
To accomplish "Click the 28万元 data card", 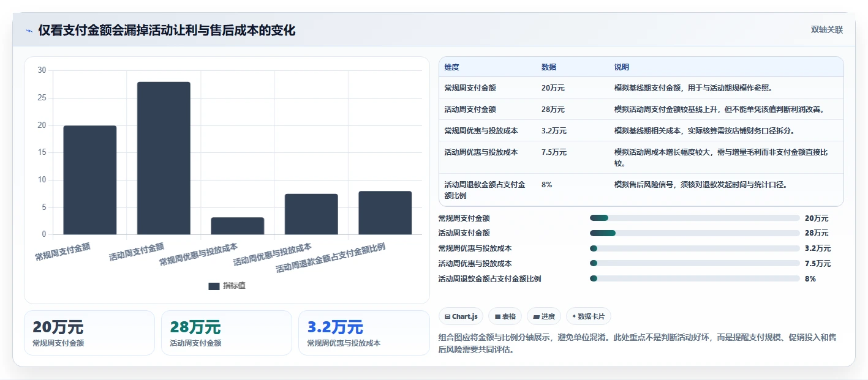I will 227,333.
